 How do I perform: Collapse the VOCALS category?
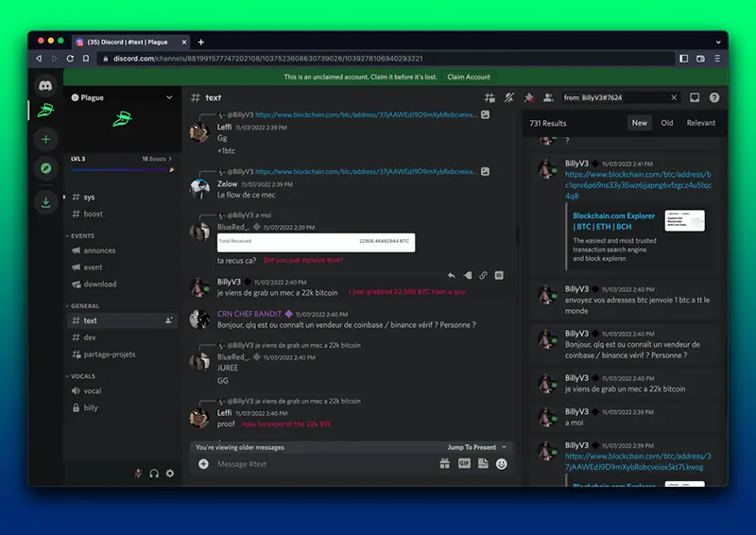80,376
